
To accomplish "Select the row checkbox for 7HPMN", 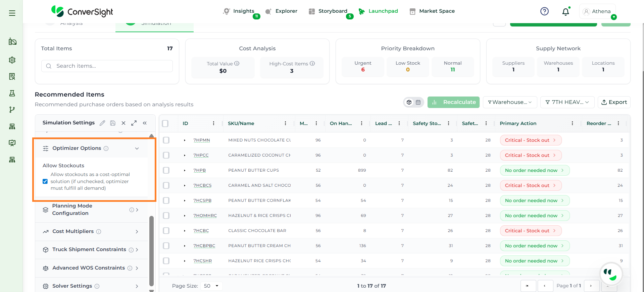I will [166, 140].
